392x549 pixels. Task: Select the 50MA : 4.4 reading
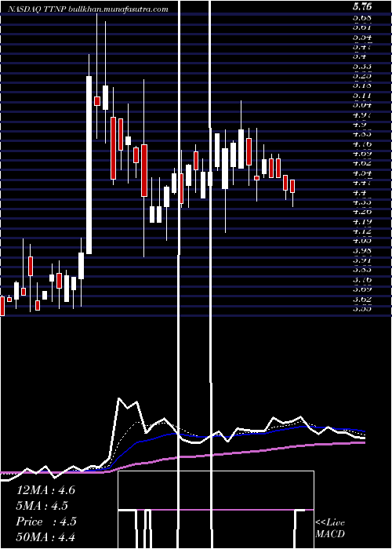coord(45,537)
